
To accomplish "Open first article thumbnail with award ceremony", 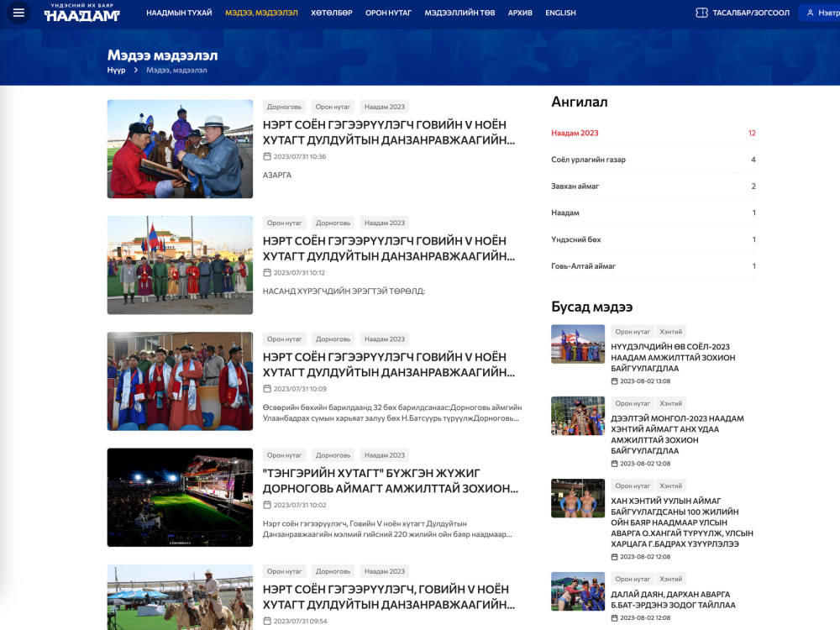I will pyautogui.click(x=180, y=149).
